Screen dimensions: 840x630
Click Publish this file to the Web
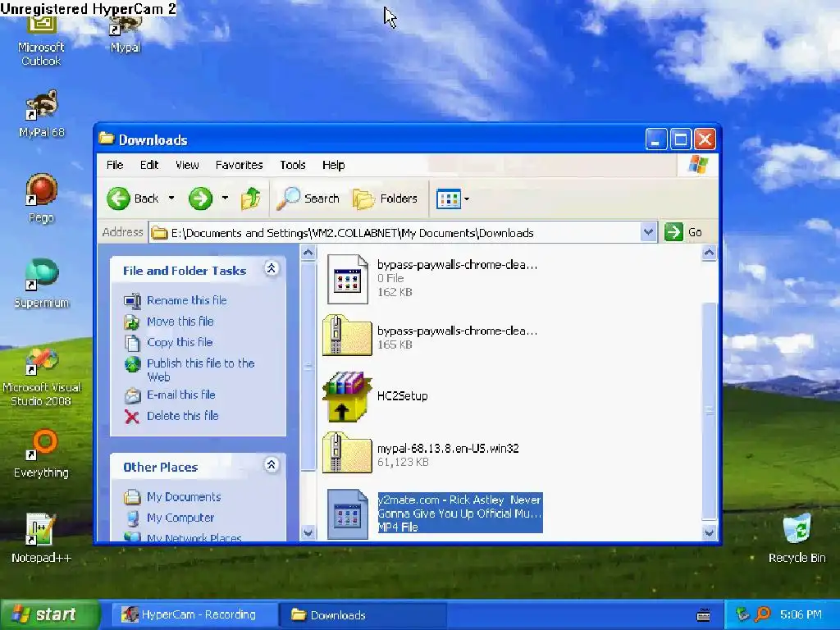[x=200, y=370]
